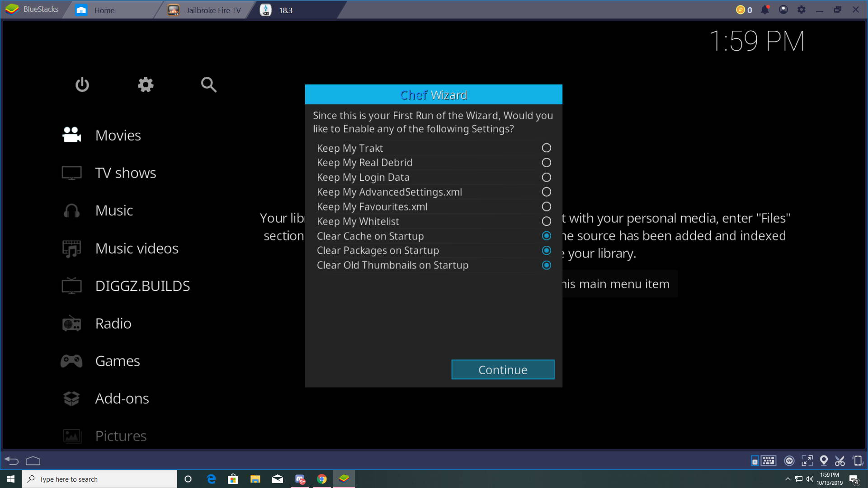This screenshot has width=868, height=488.
Task: Open the Radio menu item
Action: pos(113,324)
